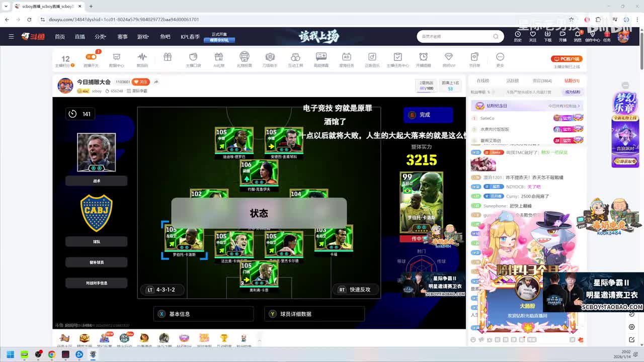
Task: Open 开播提醒 stream reminder icon
Action: coord(424,60)
